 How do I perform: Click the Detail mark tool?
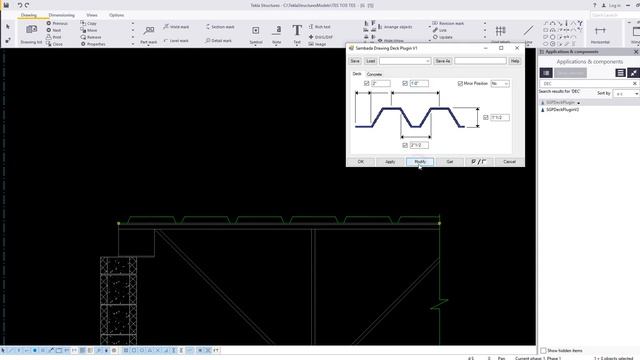point(219,41)
